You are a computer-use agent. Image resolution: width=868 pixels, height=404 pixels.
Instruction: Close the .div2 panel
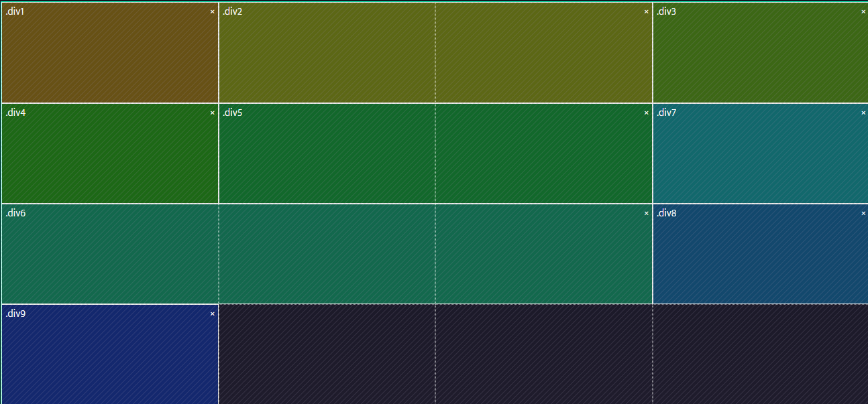(646, 11)
